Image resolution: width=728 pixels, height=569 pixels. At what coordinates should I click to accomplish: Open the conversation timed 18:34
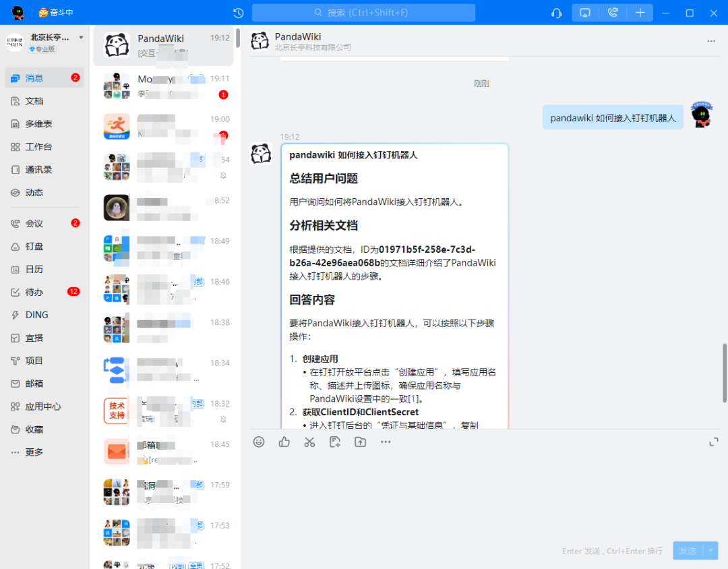(x=163, y=371)
